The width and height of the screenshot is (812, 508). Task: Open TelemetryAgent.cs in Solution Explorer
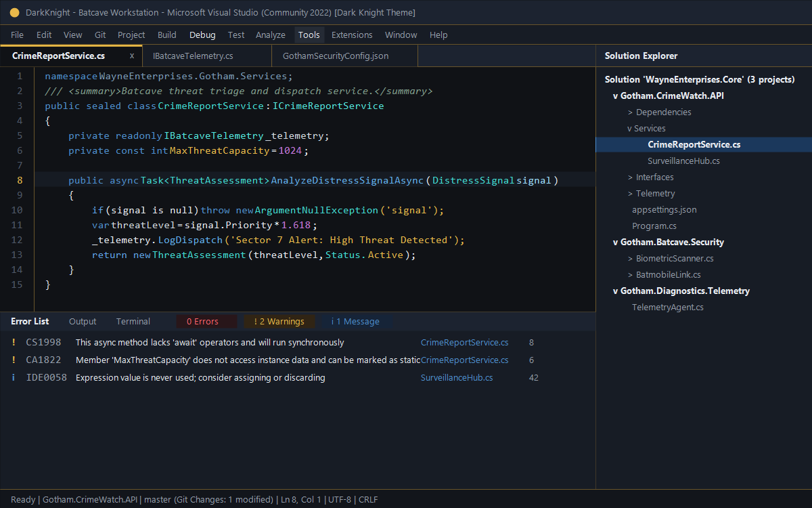click(x=668, y=308)
